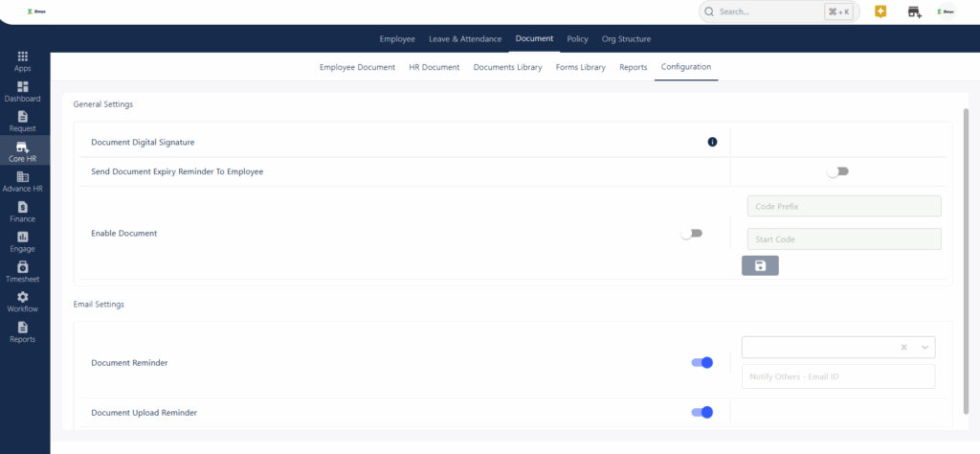Open Leave & Attendance menu

coord(465,38)
